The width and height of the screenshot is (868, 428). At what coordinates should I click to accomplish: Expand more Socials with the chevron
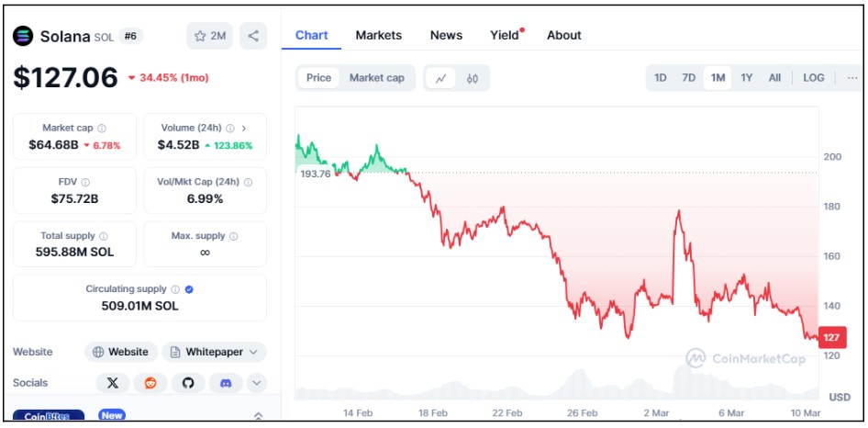tap(257, 383)
